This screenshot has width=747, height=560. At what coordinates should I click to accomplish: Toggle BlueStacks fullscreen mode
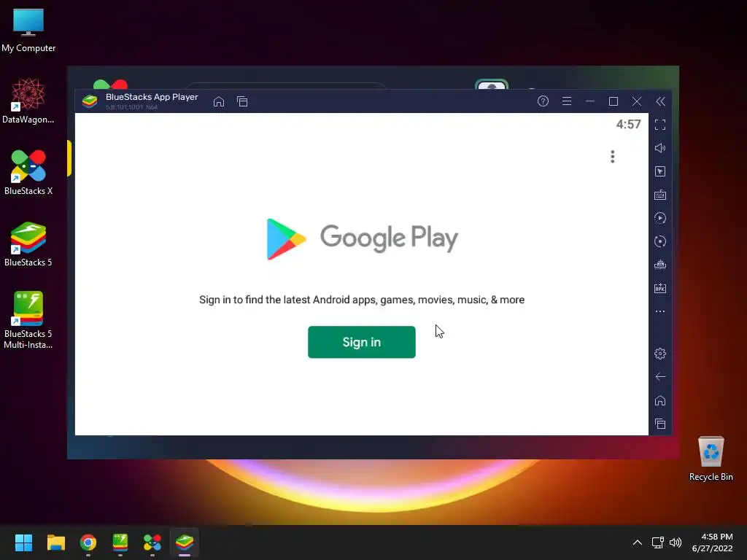[x=659, y=125]
